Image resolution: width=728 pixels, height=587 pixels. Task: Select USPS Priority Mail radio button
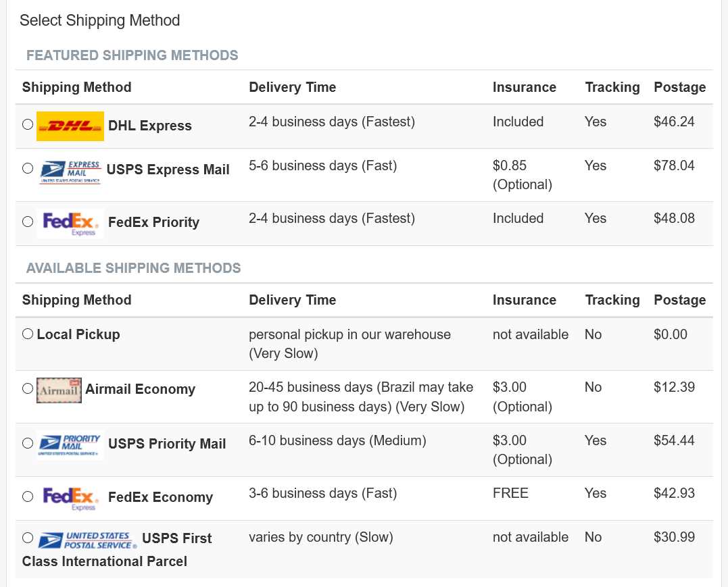click(28, 443)
